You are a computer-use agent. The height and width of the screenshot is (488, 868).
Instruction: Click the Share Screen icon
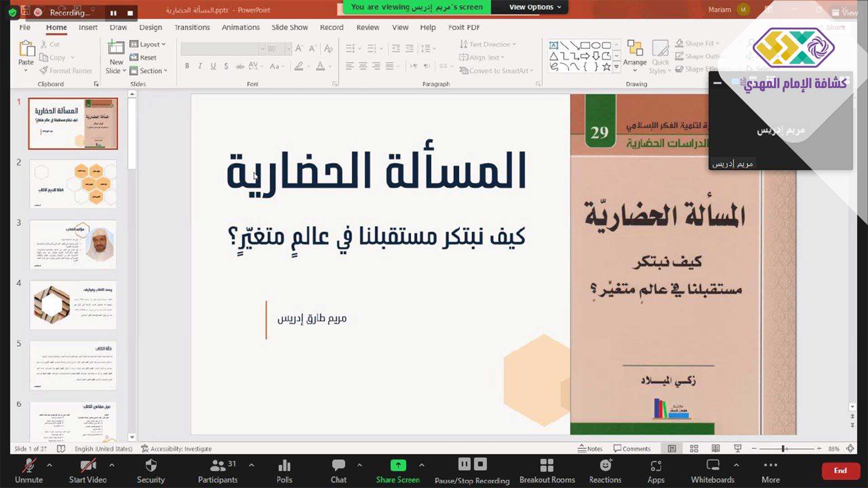398,465
